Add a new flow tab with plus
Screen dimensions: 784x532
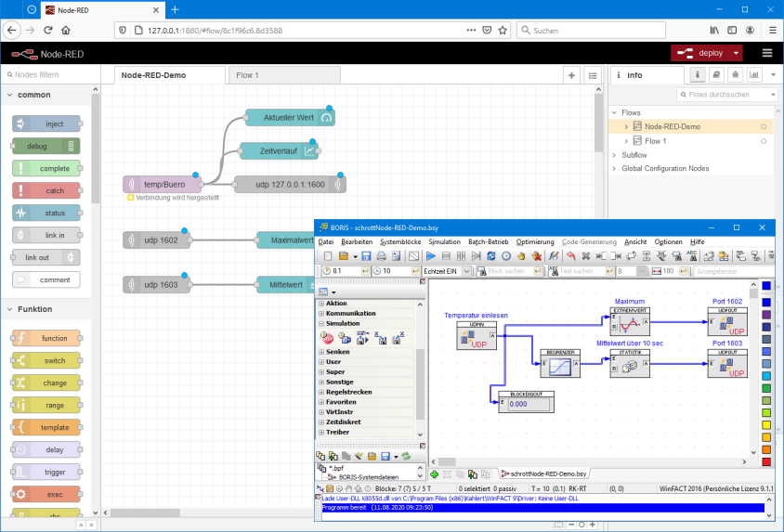point(571,75)
